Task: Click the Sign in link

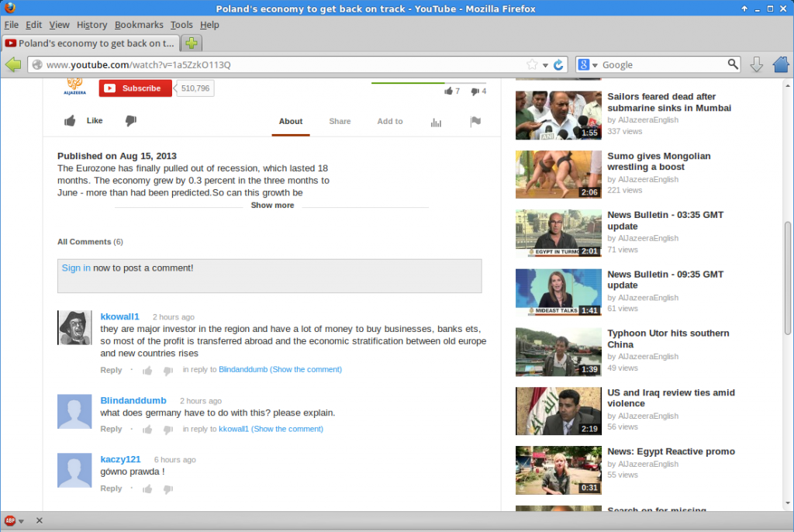Action: click(76, 268)
